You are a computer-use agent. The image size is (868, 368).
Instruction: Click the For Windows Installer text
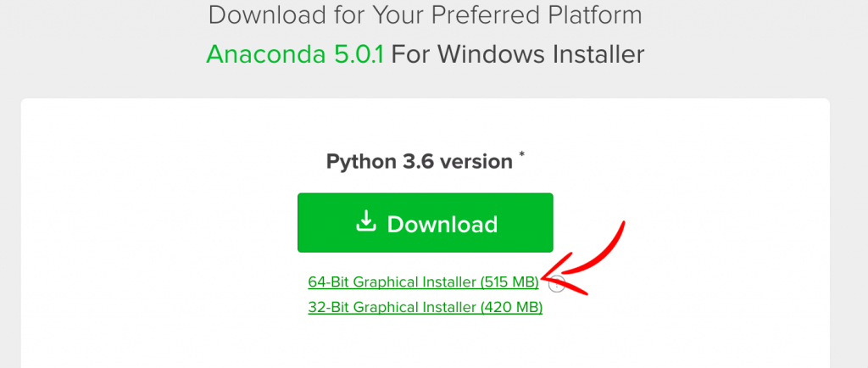[518, 55]
